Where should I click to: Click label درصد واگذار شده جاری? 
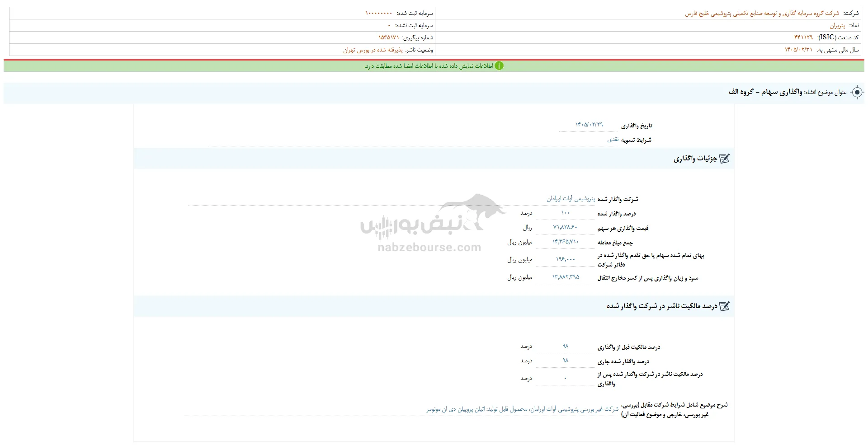coord(623,361)
